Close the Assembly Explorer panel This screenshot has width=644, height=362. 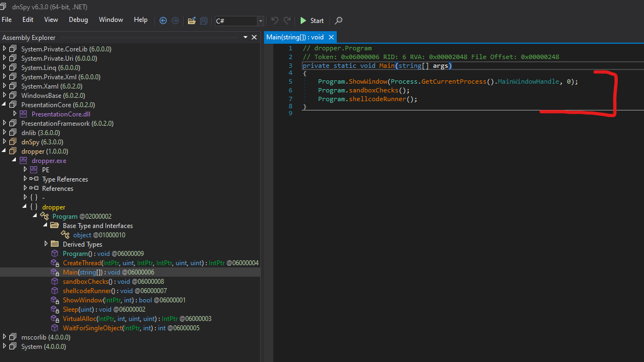pyautogui.click(x=254, y=37)
